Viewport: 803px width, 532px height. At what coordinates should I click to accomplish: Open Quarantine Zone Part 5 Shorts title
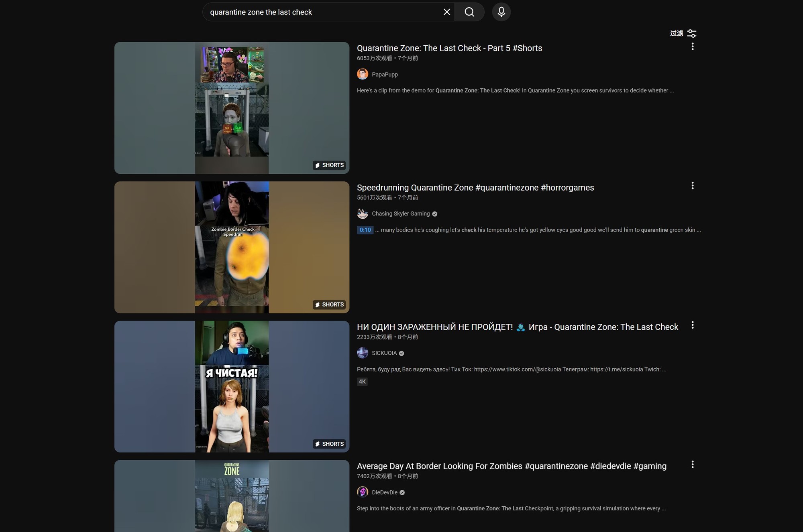tap(449, 48)
